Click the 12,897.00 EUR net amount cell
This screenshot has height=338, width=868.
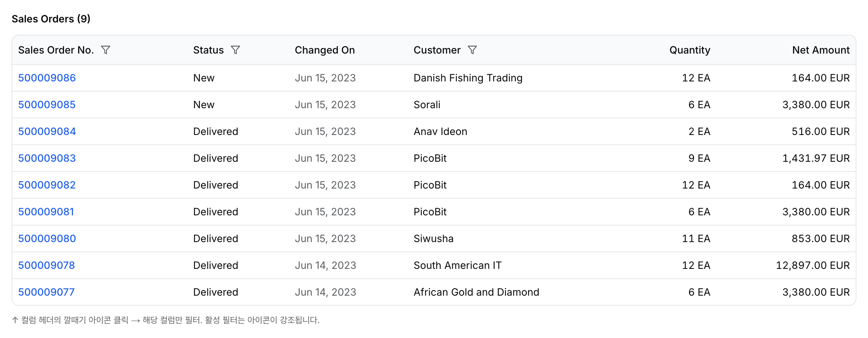[x=813, y=265]
